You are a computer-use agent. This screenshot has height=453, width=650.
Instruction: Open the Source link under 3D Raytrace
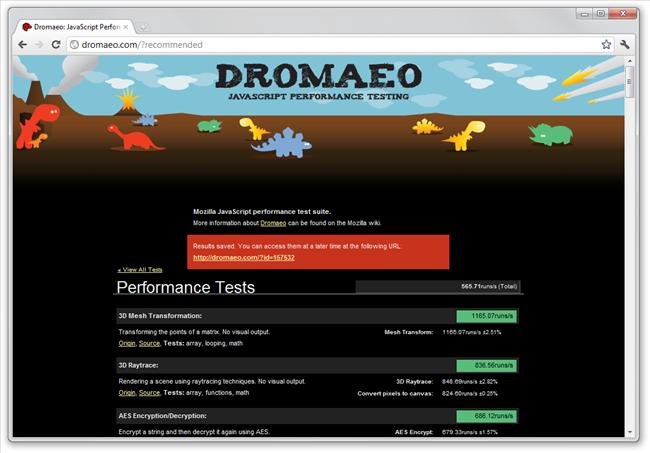tap(149, 392)
